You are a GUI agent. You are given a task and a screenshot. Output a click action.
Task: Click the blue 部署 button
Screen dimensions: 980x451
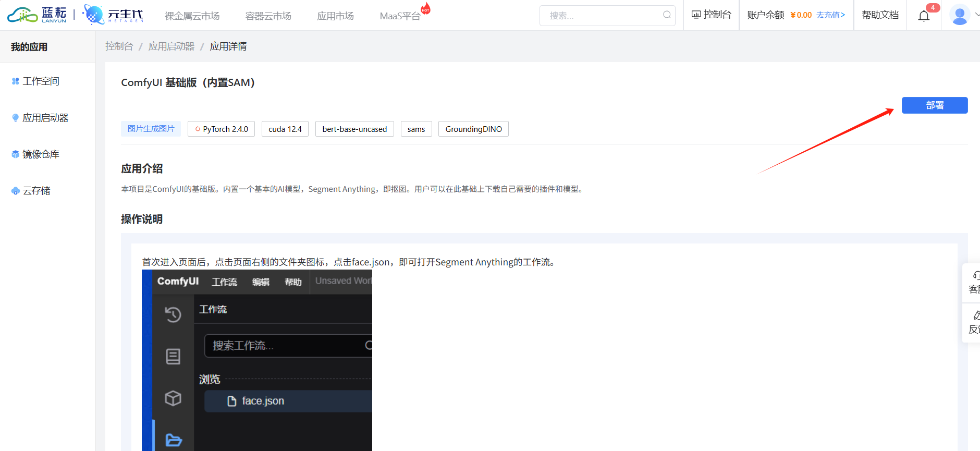935,105
